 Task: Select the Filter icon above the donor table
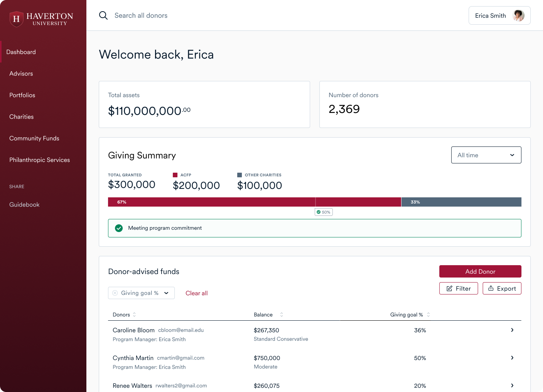point(449,288)
